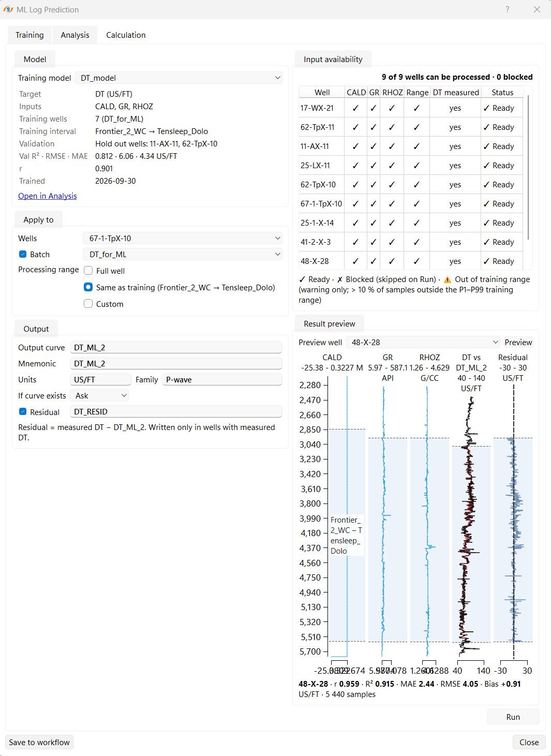
Task: Click the Model group header
Action: tap(35, 59)
